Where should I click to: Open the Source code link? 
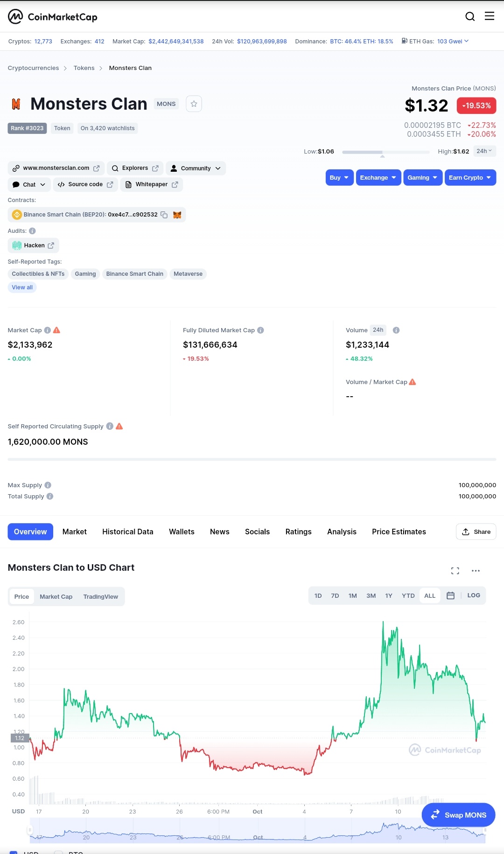pos(85,185)
